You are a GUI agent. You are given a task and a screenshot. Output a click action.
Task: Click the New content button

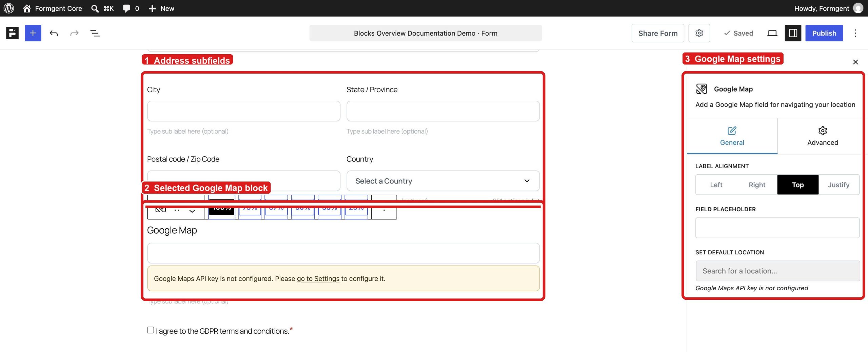[x=161, y=8]
